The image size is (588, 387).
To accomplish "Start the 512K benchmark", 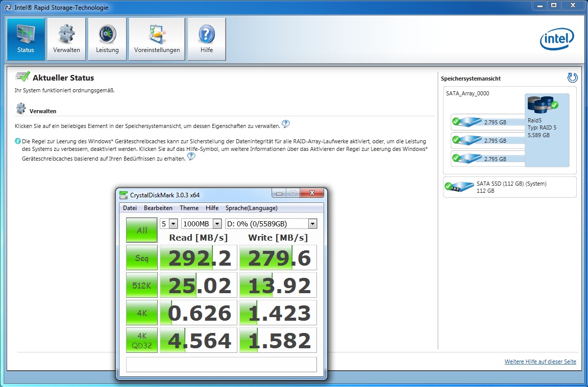I will click(142, 285).
